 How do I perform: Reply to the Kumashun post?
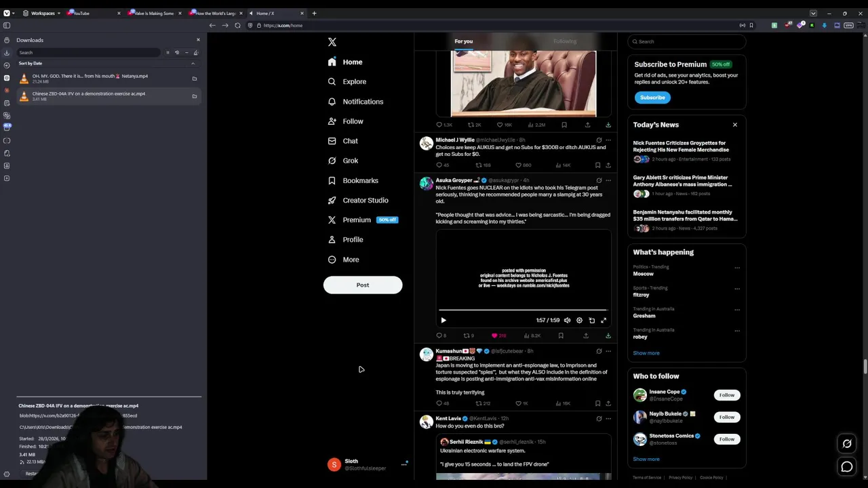[x=442, y=403]
